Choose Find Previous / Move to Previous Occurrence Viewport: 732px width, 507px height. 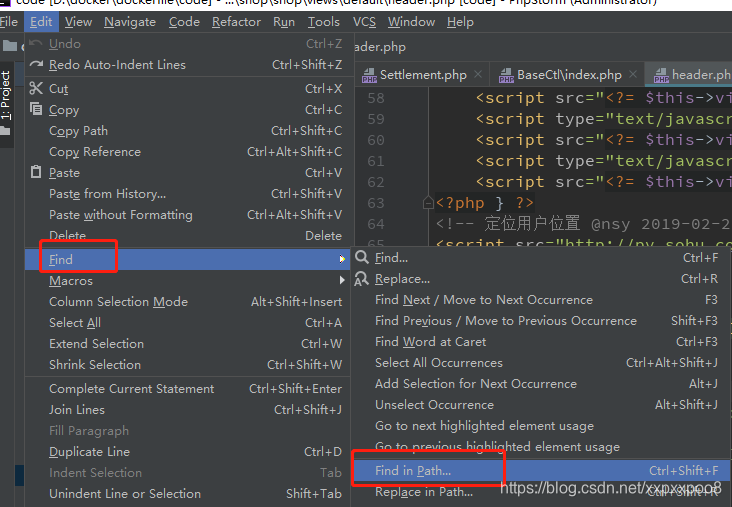542,321
